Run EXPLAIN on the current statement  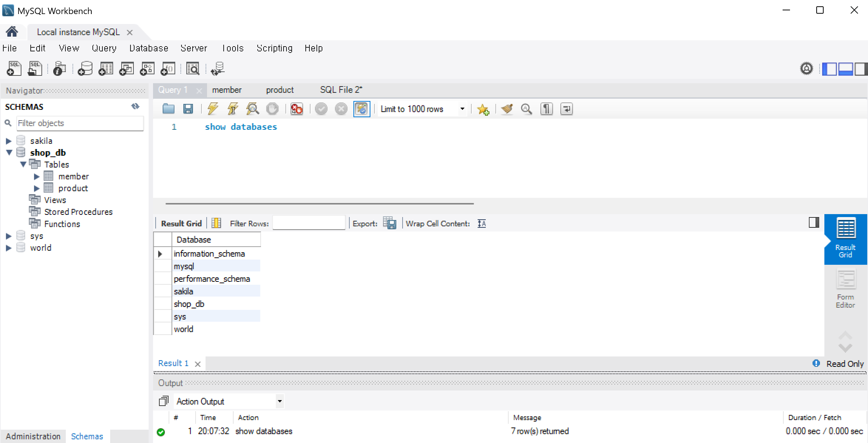click(x=253, y=109)
